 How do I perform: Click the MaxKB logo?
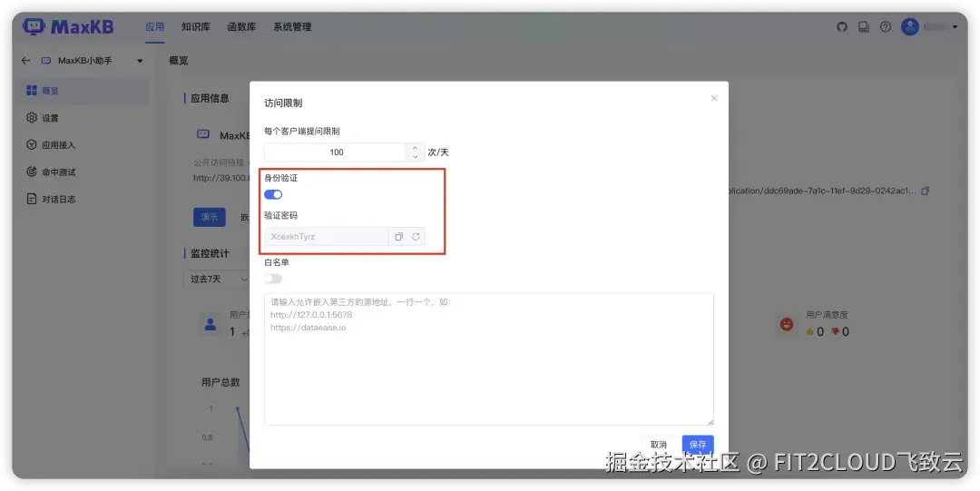[68, 27]
